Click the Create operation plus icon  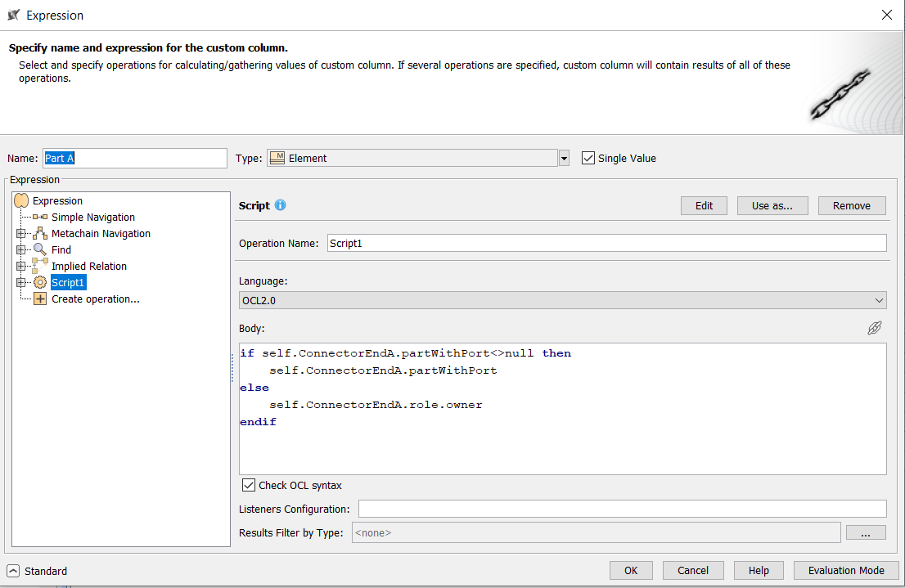pos(40,299)
